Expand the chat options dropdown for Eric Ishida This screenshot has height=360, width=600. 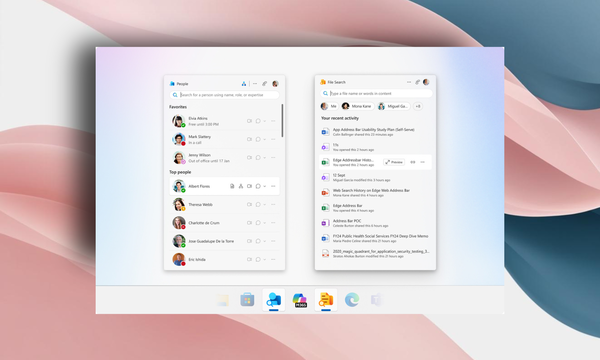click(x=264, y=259)
